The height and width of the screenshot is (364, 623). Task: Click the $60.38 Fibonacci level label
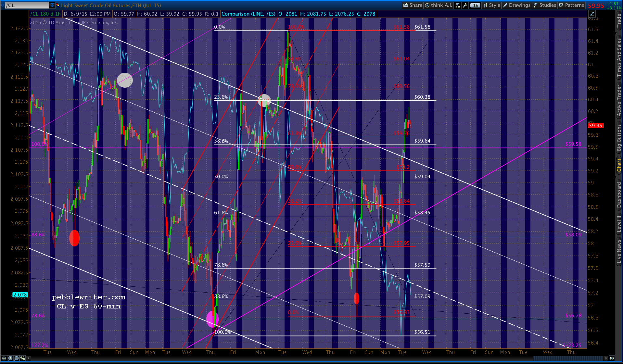click(x=422, y=97)
